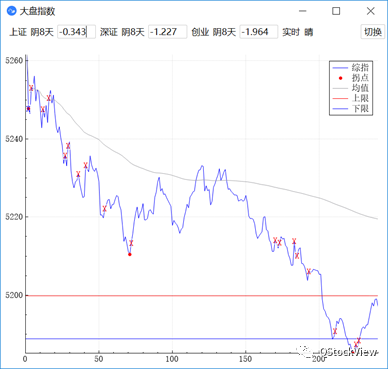Click the 切换 button
Screen dimensions: 388x369
pyautogui.click(x=373, y=32)
